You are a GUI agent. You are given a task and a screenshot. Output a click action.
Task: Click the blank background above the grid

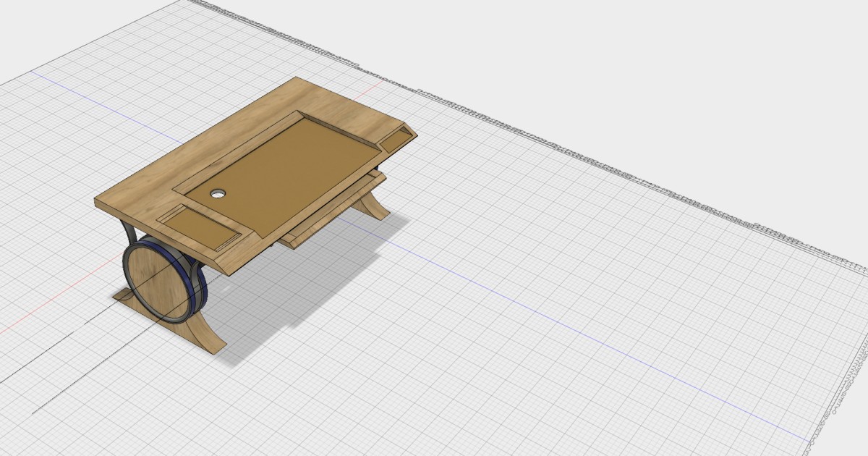point(579,43)
